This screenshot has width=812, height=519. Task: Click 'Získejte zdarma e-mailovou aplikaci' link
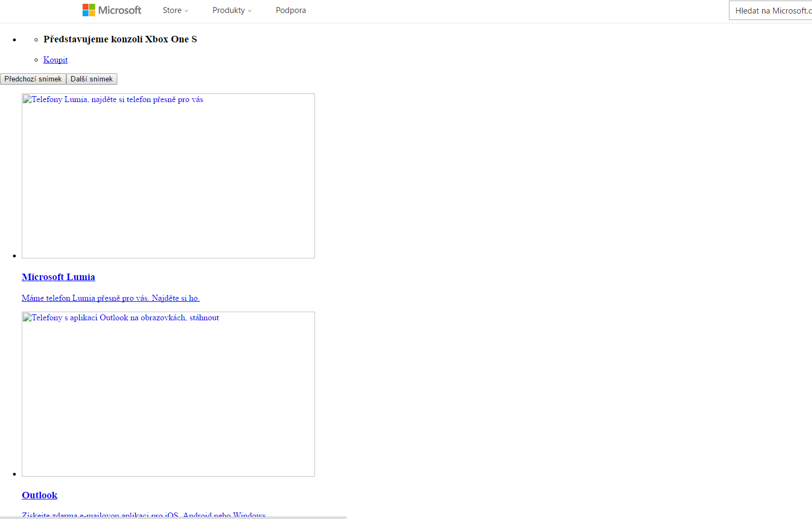(x=144, y=515)
